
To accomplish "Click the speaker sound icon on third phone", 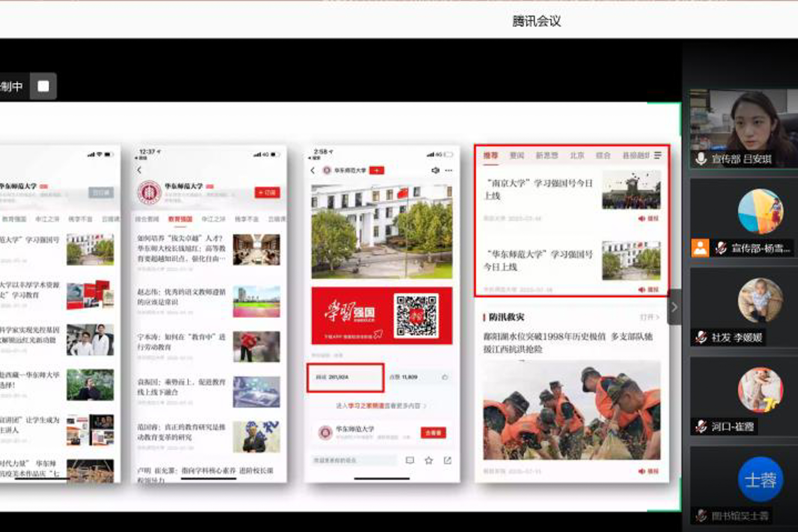I will click(x=435, y=170).
